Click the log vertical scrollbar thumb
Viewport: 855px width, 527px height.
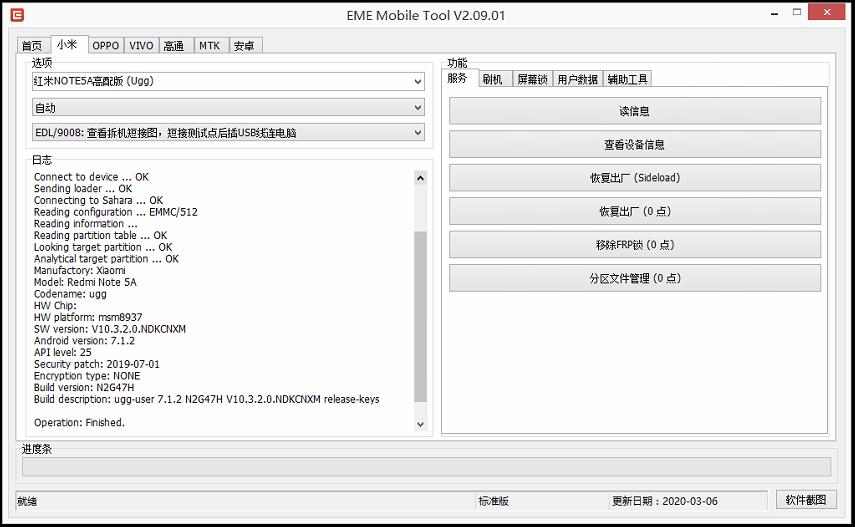point(420,316)
